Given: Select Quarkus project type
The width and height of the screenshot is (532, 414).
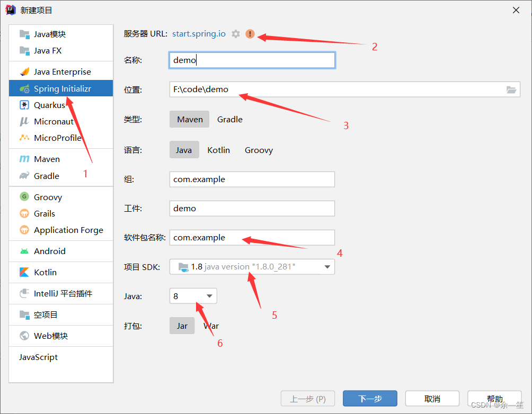Looking at the screenshot, I should point(61,105).
